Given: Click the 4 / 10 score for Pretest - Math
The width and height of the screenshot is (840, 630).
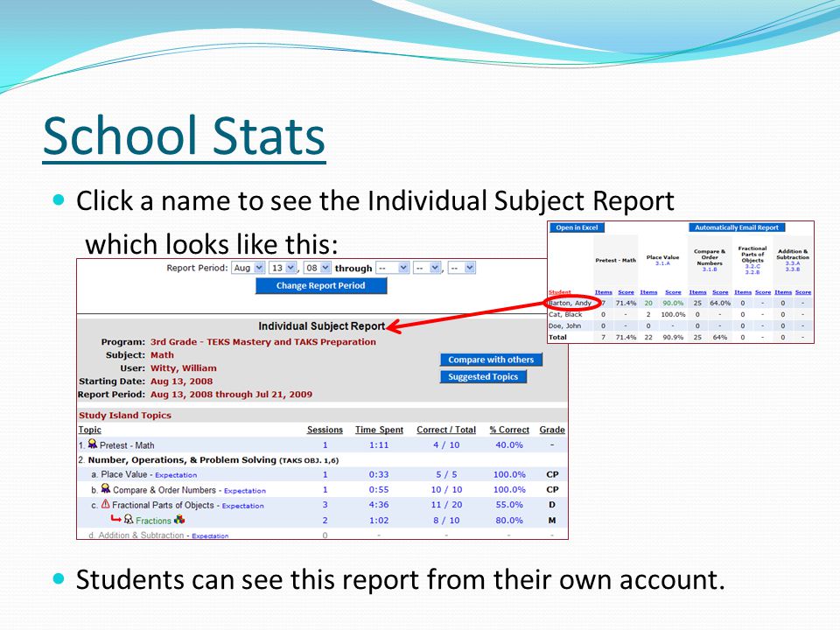Looking at the screenshot, I should 446,445.
